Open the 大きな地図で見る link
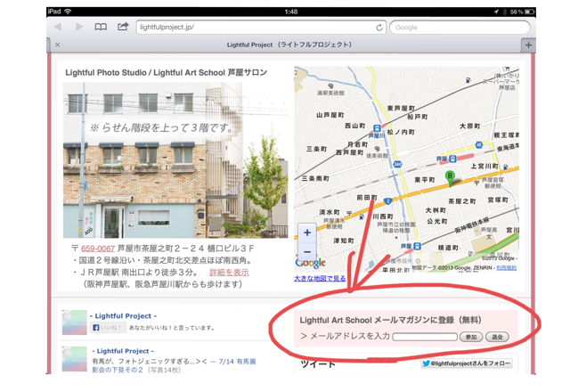 320,279
